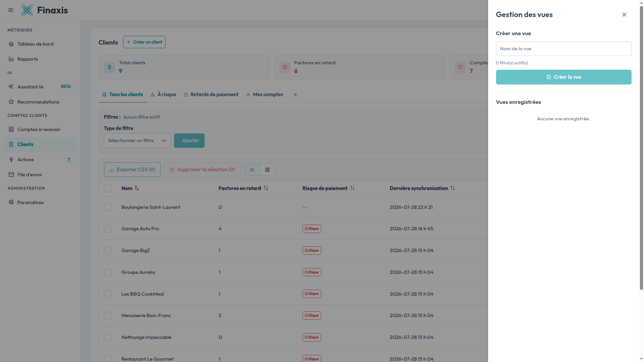Open Tableau de bord in sidebar

pyautogui.click(x=40, y=44)
